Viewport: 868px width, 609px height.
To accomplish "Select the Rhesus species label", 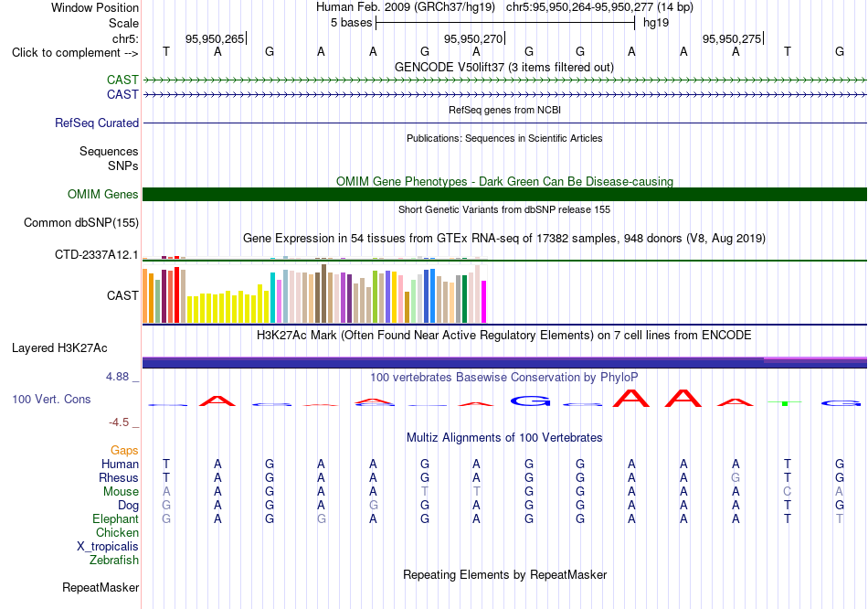I will (119, 477).
